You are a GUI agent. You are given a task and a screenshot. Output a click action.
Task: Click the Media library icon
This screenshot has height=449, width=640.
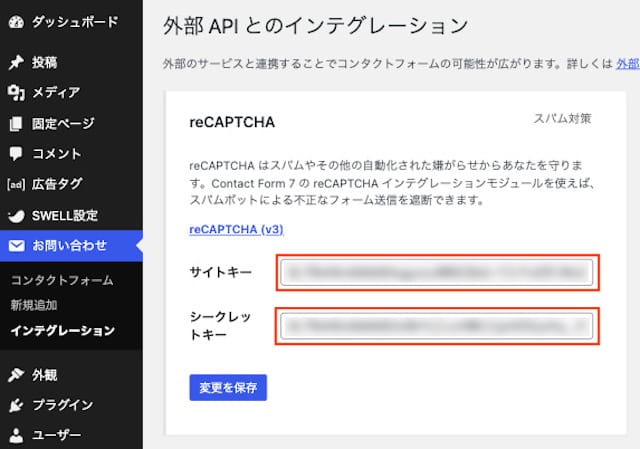click(x=16, y=93)
